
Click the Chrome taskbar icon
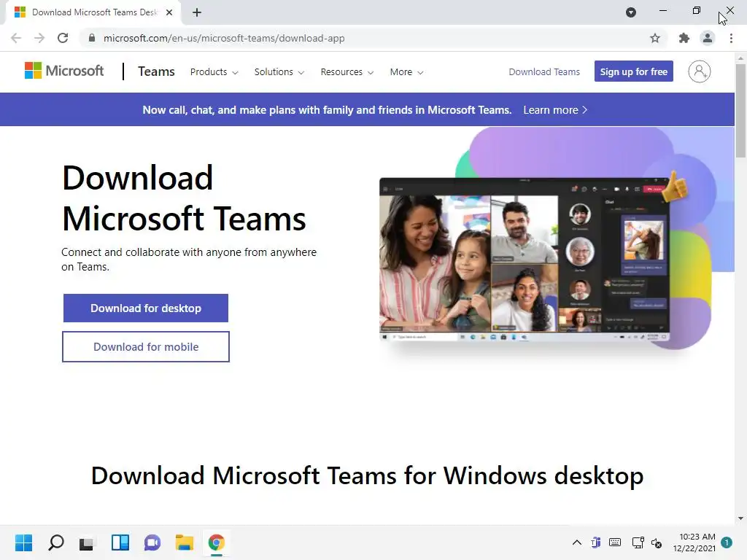coord(216,542)
